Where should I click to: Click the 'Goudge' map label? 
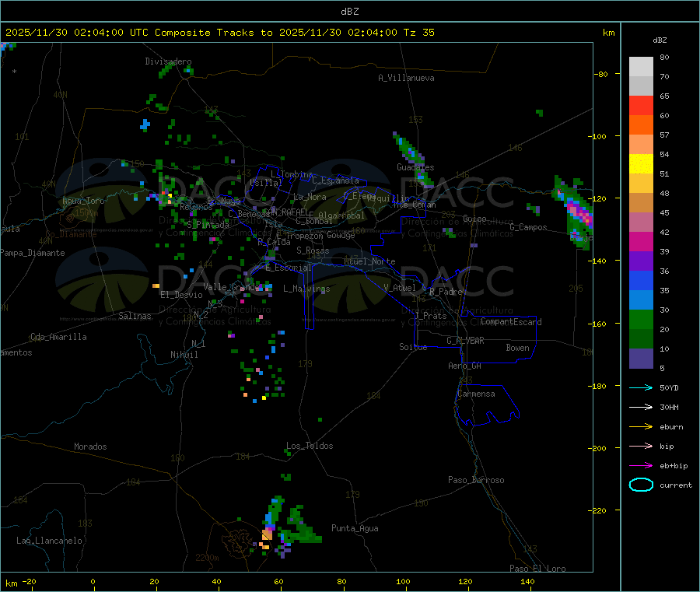tap(341, 235)
